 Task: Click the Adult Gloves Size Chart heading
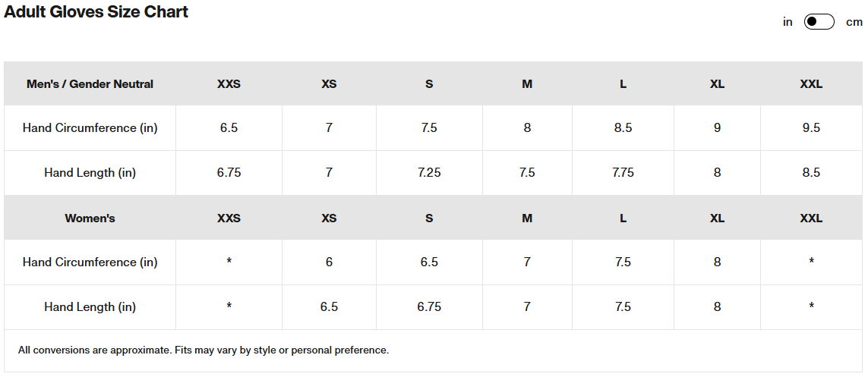[96, 11]
